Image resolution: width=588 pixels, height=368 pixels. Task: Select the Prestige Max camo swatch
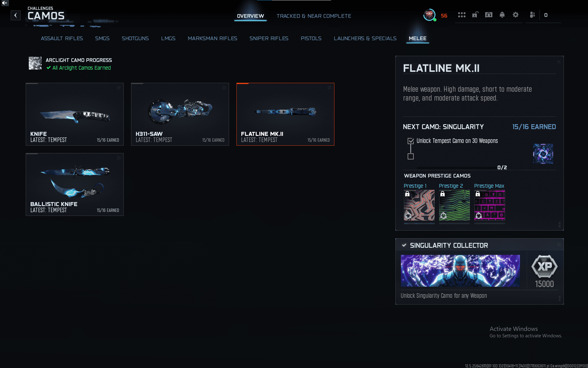tap(489, 205)
